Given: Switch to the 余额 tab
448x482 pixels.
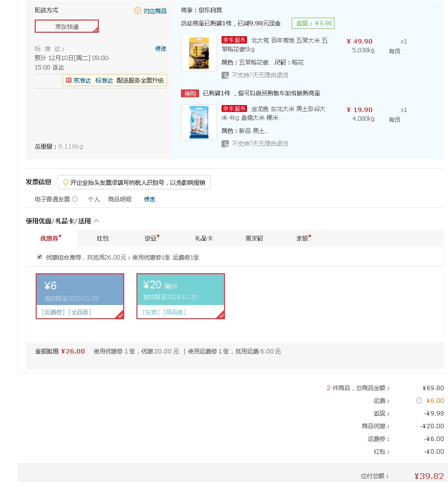Looking at the screenshot, I should (302, 238).
